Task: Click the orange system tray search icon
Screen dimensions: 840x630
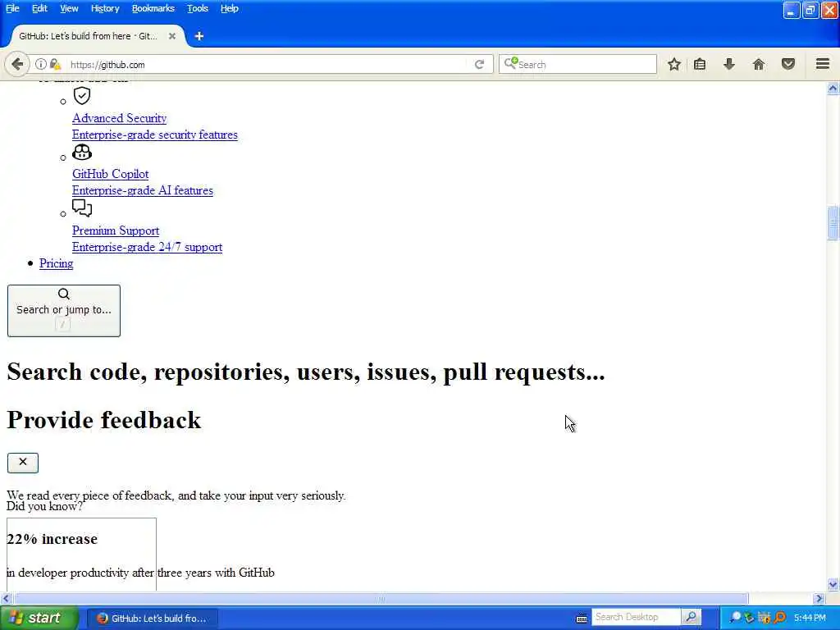Action: (x=780, y=618)
